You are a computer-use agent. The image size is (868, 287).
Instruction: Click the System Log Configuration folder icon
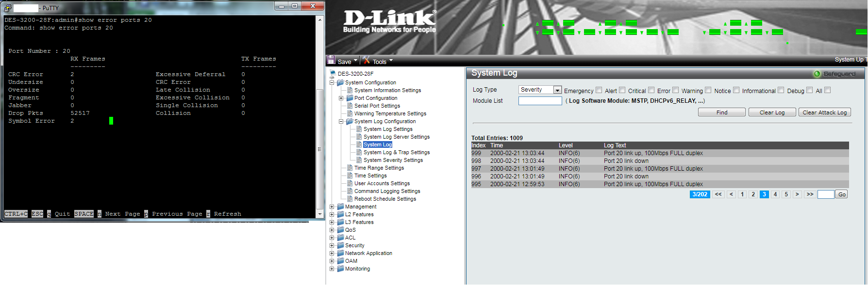[350, 121]
